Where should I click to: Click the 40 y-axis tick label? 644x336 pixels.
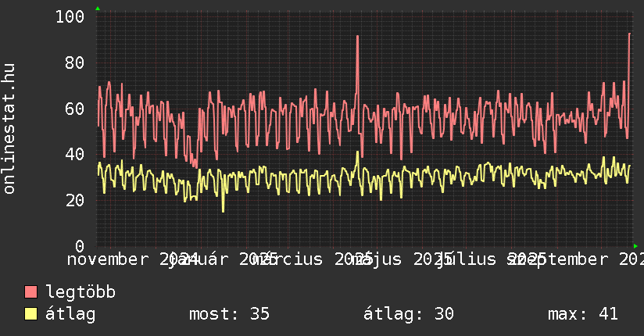[75, 154]
